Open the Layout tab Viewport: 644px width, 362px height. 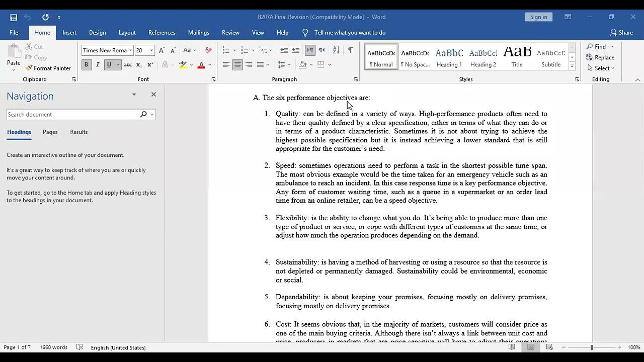127,33
